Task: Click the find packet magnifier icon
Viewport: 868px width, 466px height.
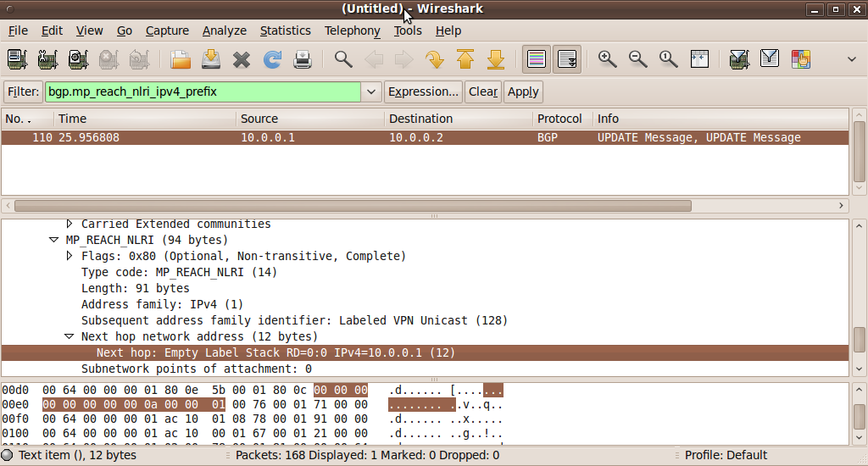Action: (343, 59)
